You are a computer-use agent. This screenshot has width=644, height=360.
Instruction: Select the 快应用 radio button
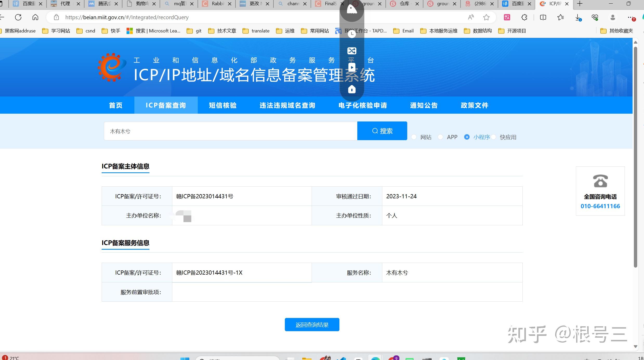click(494, 137)
